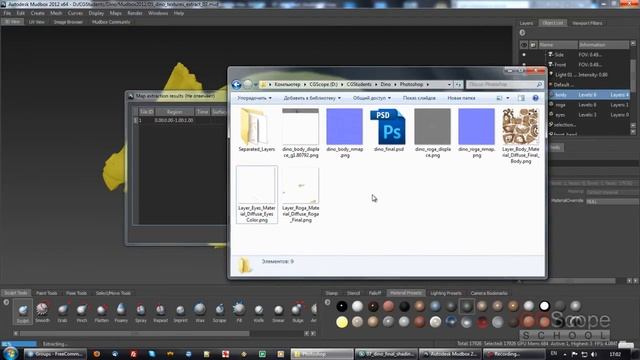The height and width of the screenshot is (360, 640).
Task: Switch to the Paint Tools tab
Action: (47, 293)
